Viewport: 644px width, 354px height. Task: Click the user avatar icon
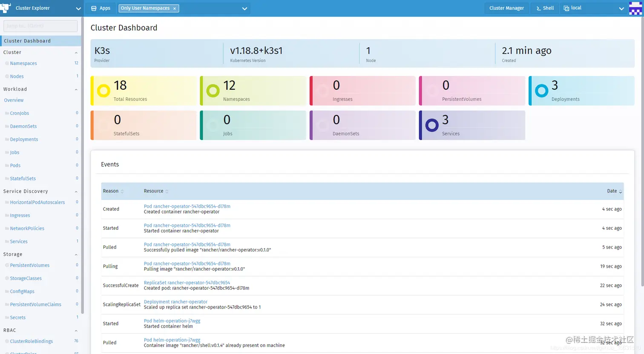[635, 8]
